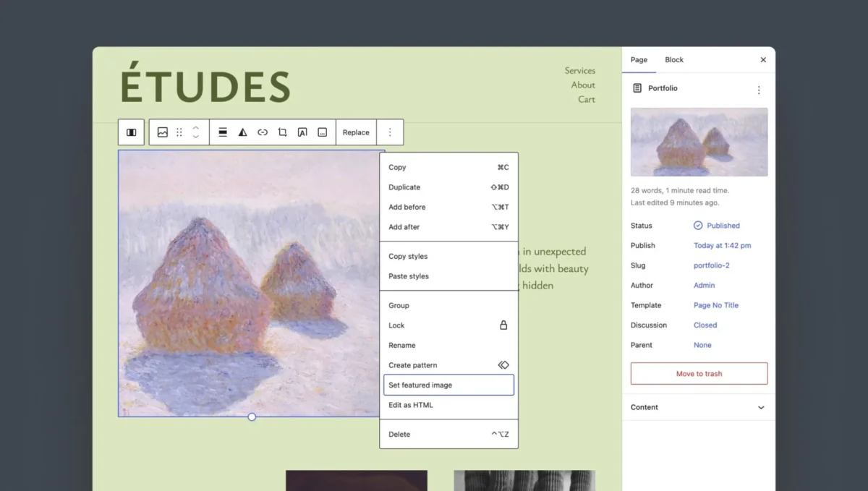Viewport: 868px width, 491px height.
Task: Open the Services navigation link
Action: pyautogui.click(x=580, y=71)
